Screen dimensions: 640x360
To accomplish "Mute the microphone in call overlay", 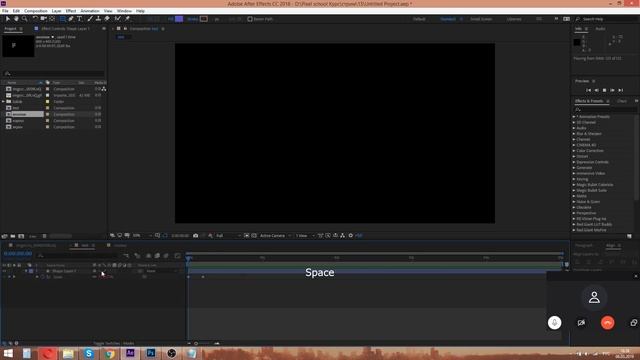I will 554,323.
